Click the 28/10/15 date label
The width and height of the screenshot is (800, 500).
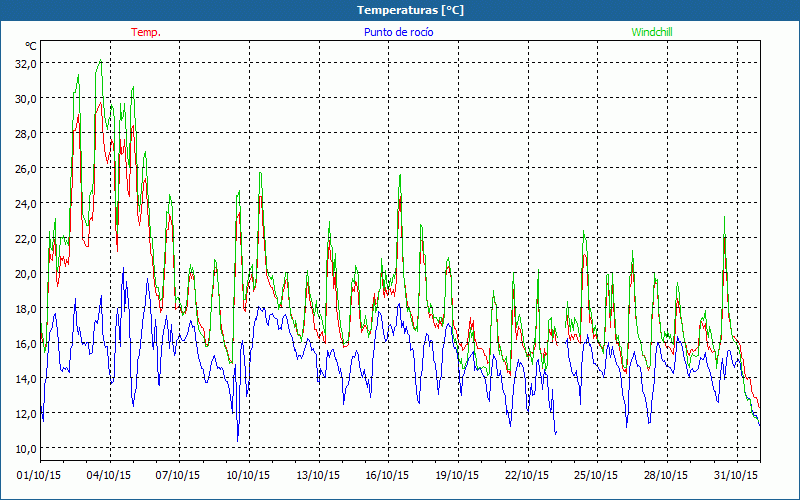click(x=666, y=475)
